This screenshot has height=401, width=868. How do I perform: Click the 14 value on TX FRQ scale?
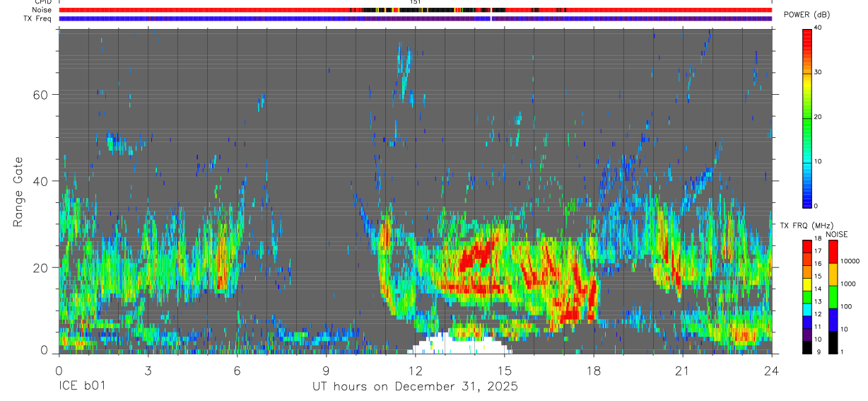coord(818,289)
